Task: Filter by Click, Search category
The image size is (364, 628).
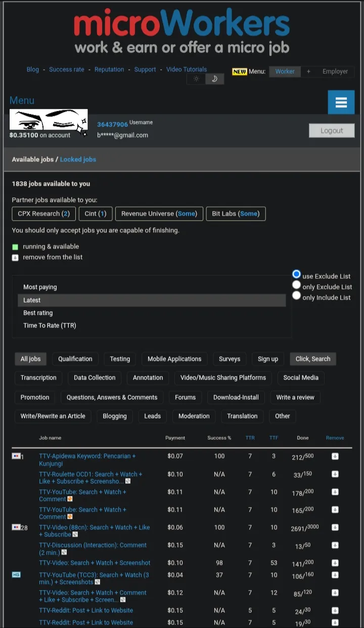Action: [x=313, y=359]
